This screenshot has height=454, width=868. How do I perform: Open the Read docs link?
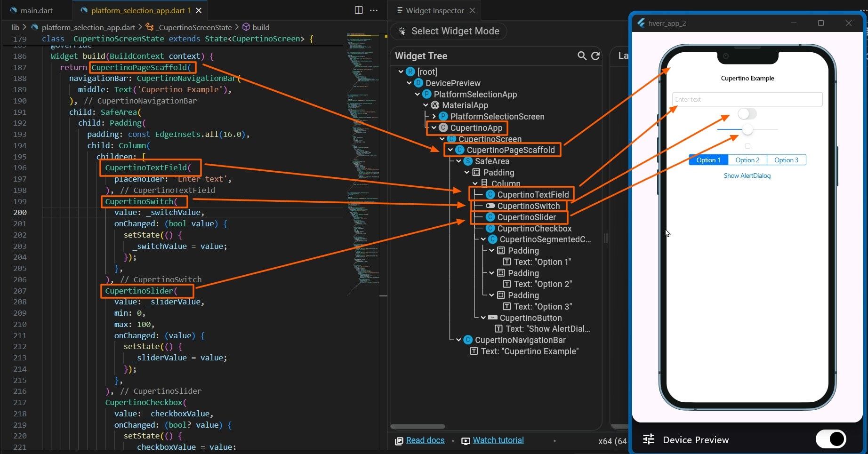click(425, 440)
